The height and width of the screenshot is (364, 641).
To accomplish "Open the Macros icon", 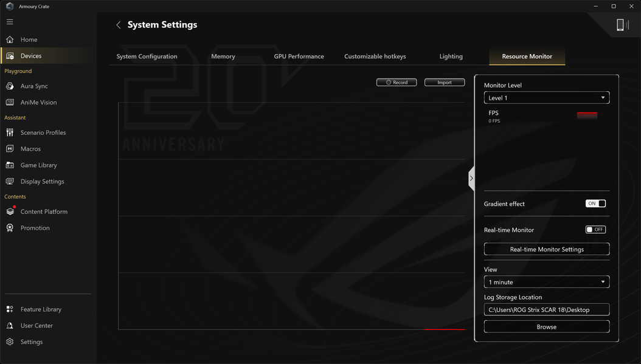I will (10, 149).
